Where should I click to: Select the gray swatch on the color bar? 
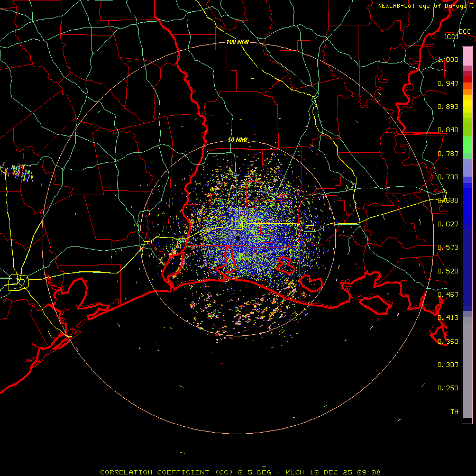click(x=467, y=368)
